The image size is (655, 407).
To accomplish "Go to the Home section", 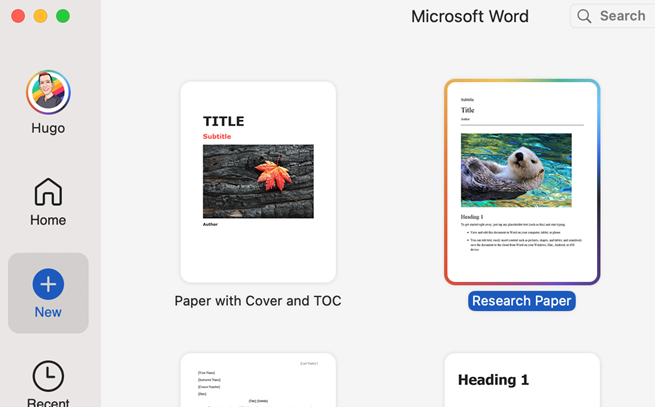I will (48, 202).
